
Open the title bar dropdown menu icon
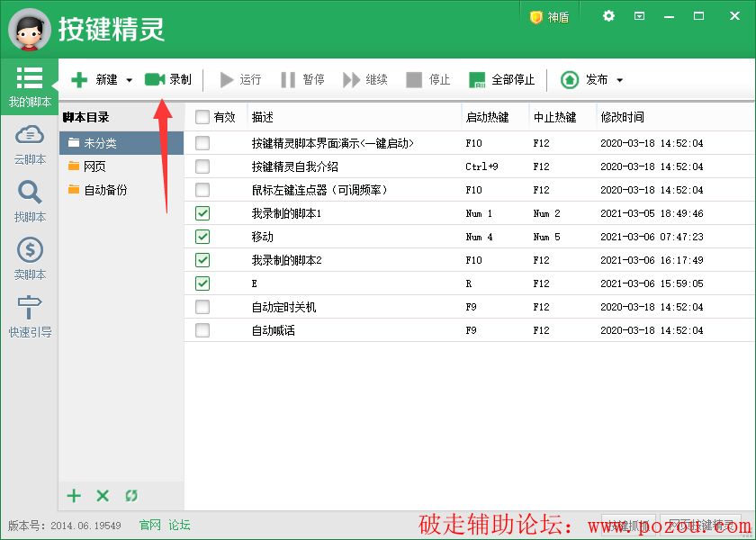pos(639,16)
